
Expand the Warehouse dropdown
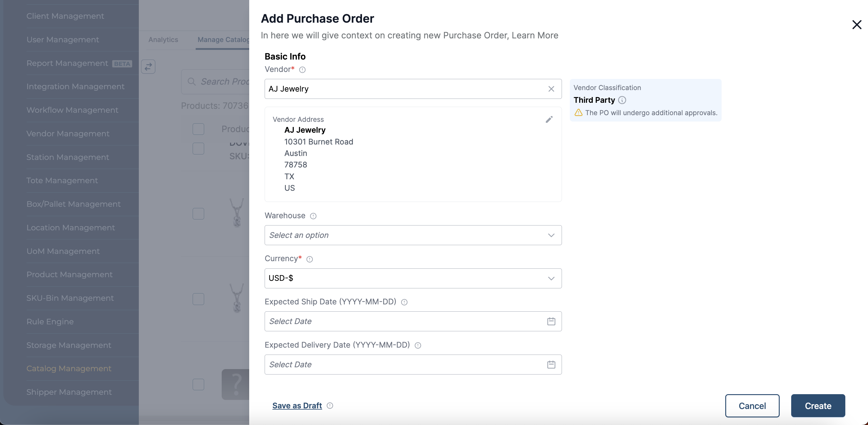(x=413, y=235)
